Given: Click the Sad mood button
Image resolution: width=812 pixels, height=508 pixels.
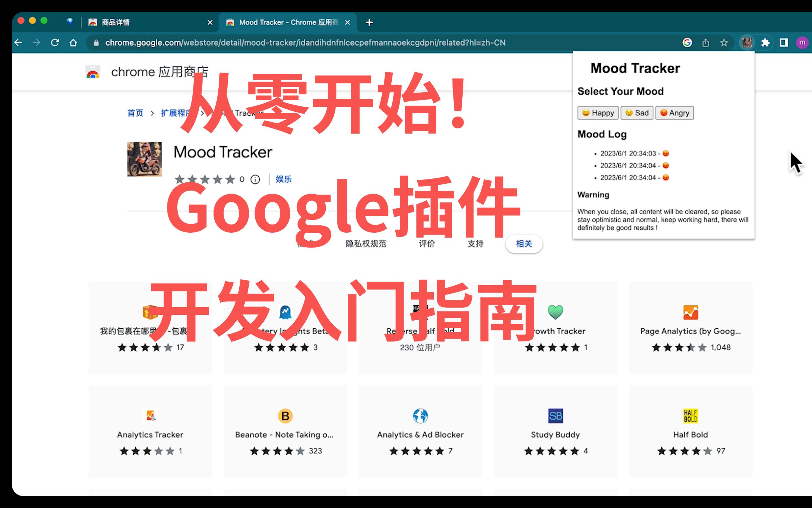Looking at the screenshot, I should 637,112.
